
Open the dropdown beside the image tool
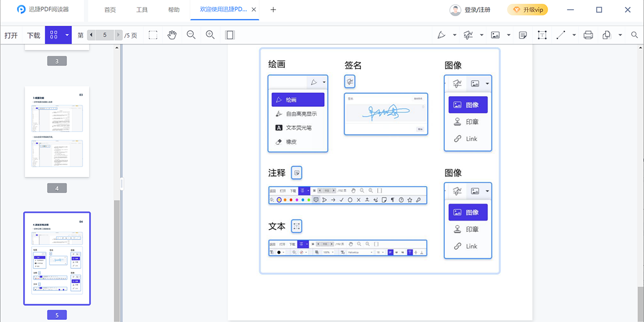tap(508, 35)
